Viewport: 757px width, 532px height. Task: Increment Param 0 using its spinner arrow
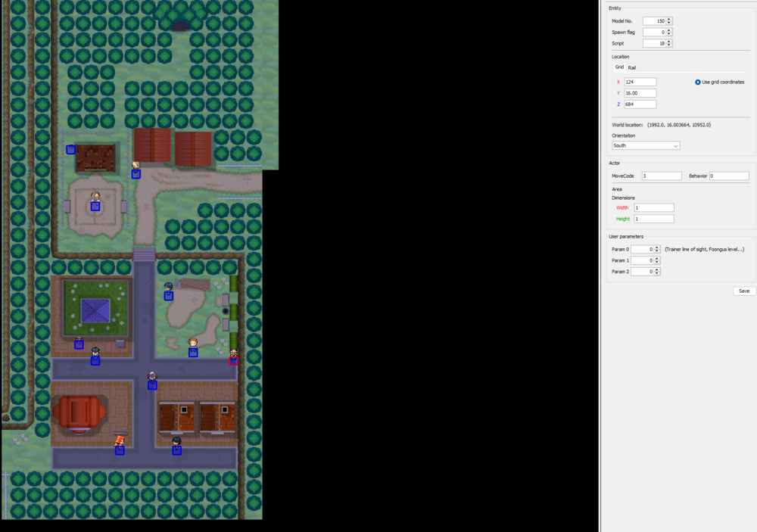(656, 247)
